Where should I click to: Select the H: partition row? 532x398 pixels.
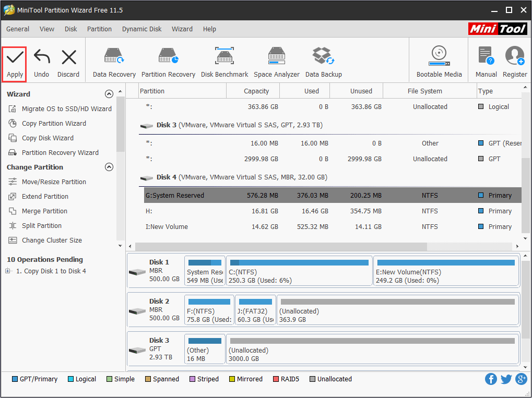coord(333,211)
